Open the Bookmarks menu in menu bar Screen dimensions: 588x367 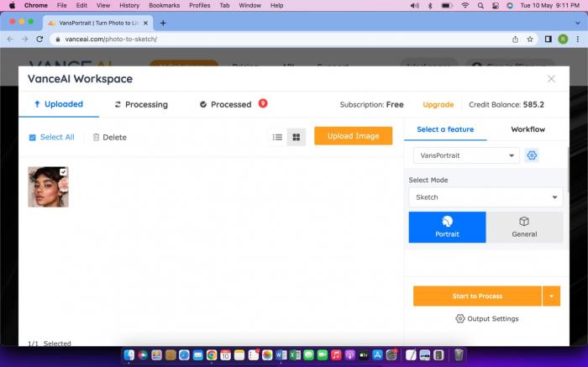coord(165,6)
